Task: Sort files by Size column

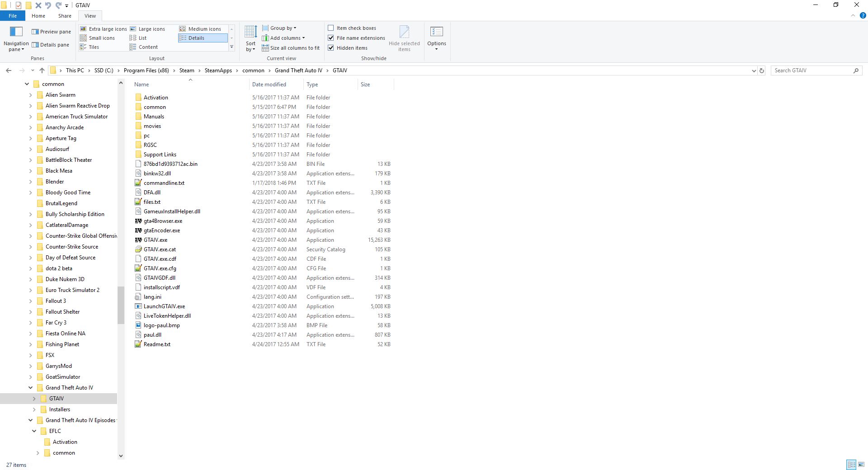Action: click(376, 85)
